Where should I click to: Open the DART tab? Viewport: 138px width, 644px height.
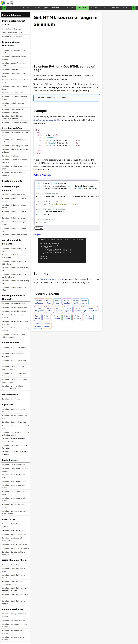click(x=29, y=8)
